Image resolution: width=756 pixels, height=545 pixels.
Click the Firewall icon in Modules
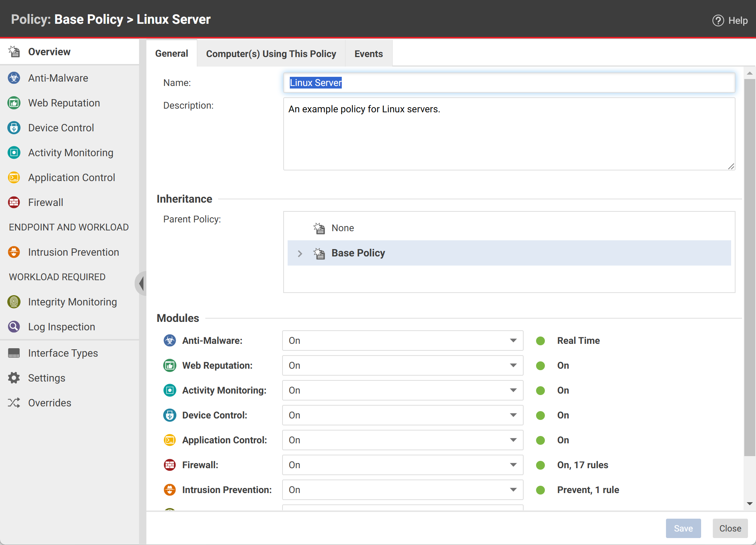(169, 465)
